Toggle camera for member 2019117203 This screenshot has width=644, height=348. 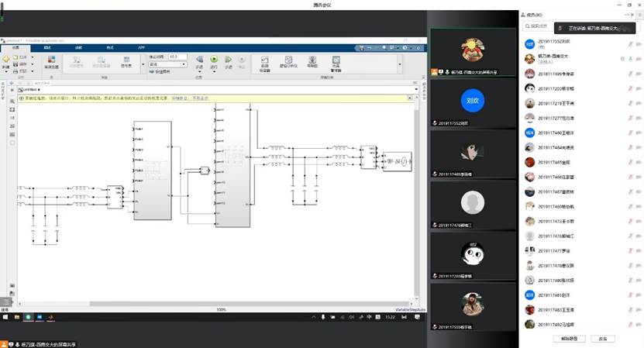639,88
